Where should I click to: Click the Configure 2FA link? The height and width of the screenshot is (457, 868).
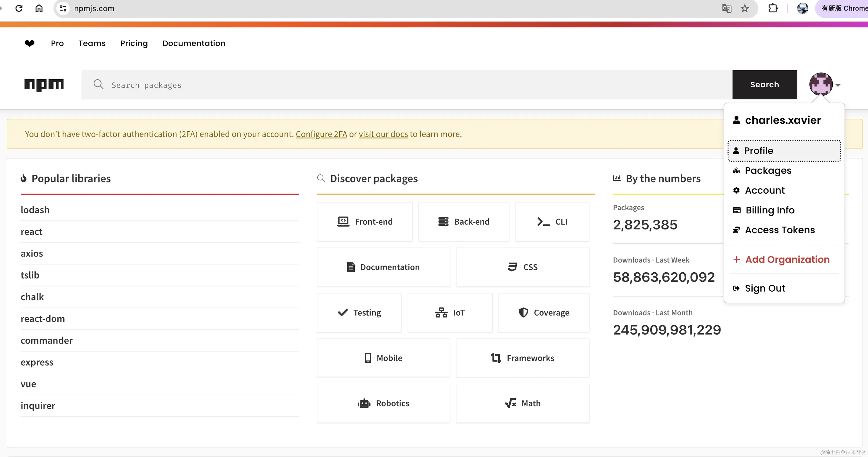pyautogui.click(x=321, y=134)
